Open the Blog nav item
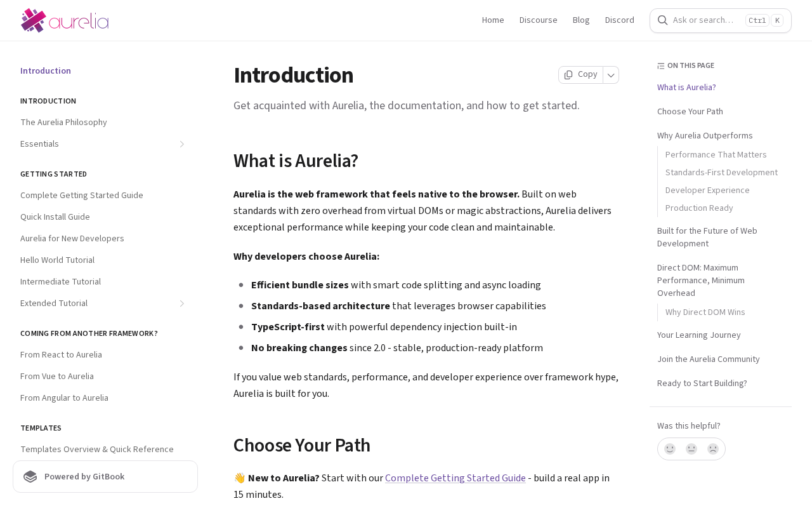 click(581, 20)
